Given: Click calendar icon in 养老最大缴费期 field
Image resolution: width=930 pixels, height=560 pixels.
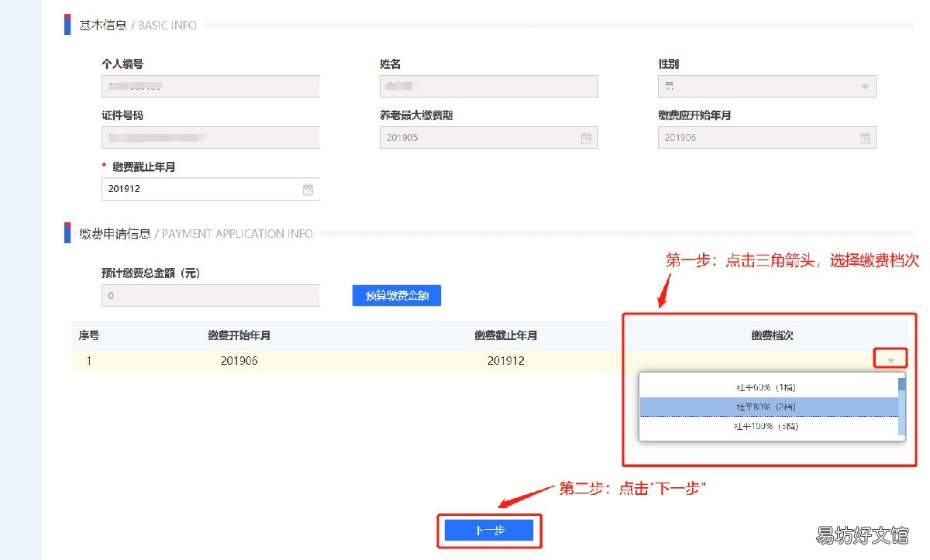Looking at the screenshot, I should (x=587, y=138).
